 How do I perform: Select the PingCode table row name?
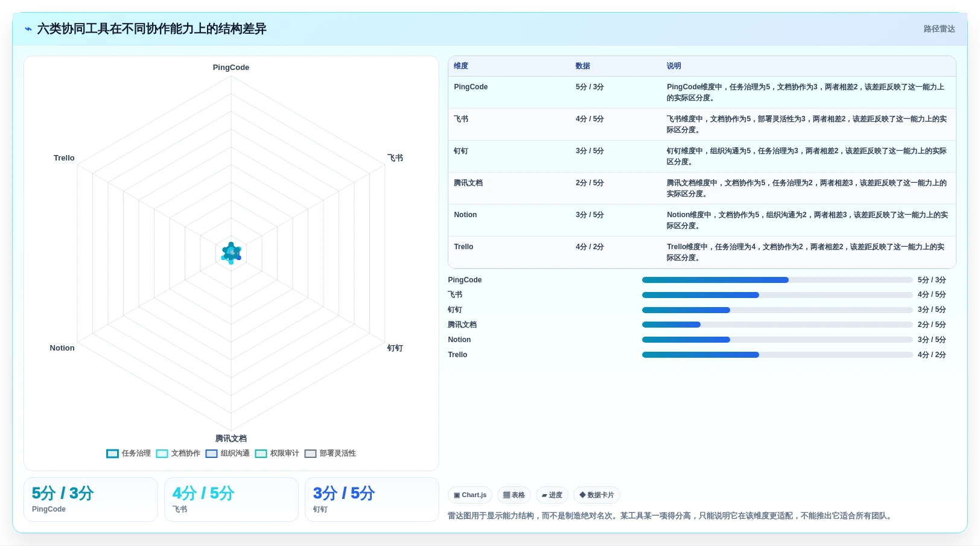coord(471,87)
